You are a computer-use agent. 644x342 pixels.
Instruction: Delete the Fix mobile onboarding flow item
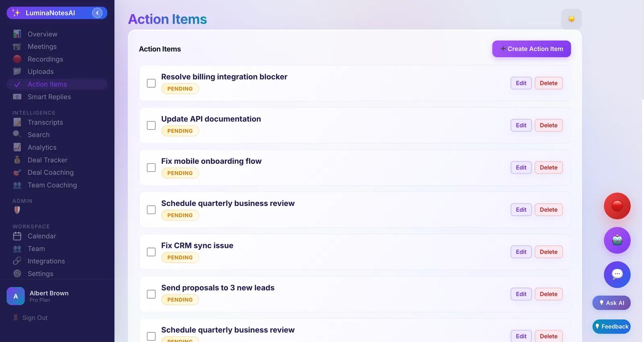pos(549,167)
